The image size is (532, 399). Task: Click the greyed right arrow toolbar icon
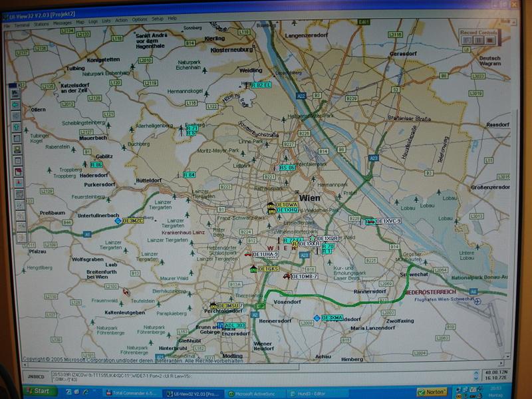click(x=16, y=116)
